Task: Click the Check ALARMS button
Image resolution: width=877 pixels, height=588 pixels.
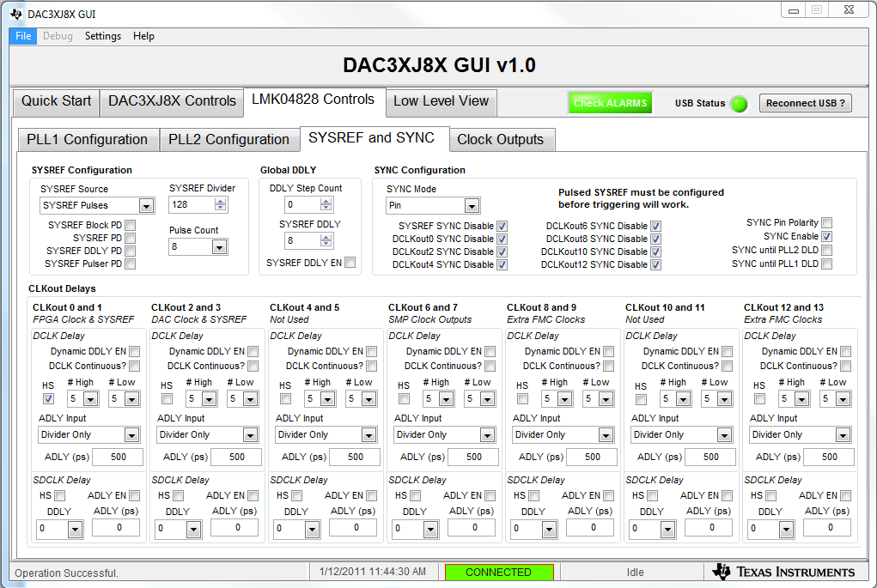Action: (x=610, y=103)
